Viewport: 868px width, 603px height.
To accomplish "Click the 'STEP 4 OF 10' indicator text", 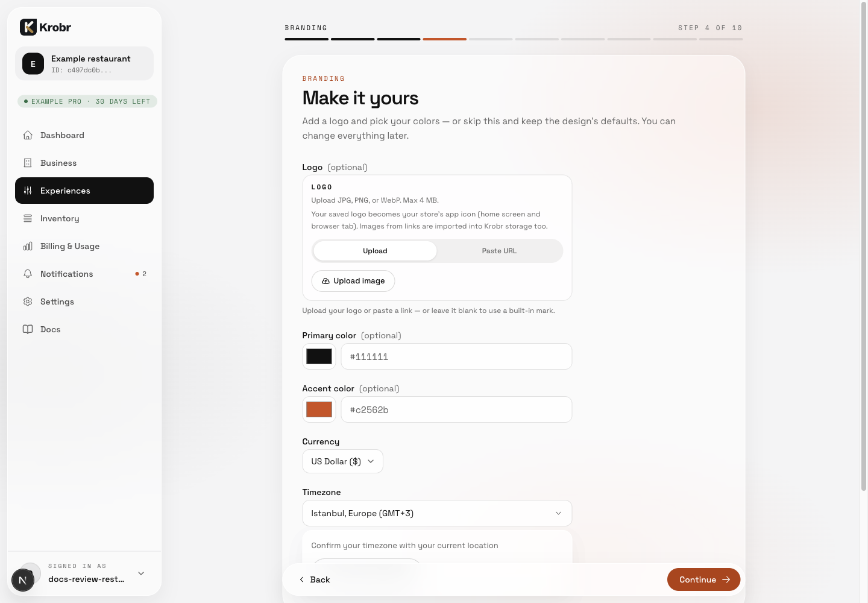I will coord(710,28).
